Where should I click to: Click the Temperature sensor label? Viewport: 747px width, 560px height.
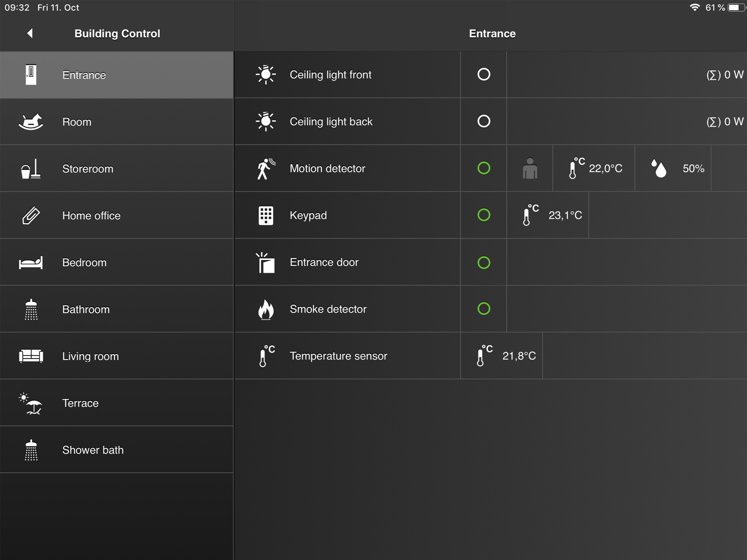pos(339,356)
